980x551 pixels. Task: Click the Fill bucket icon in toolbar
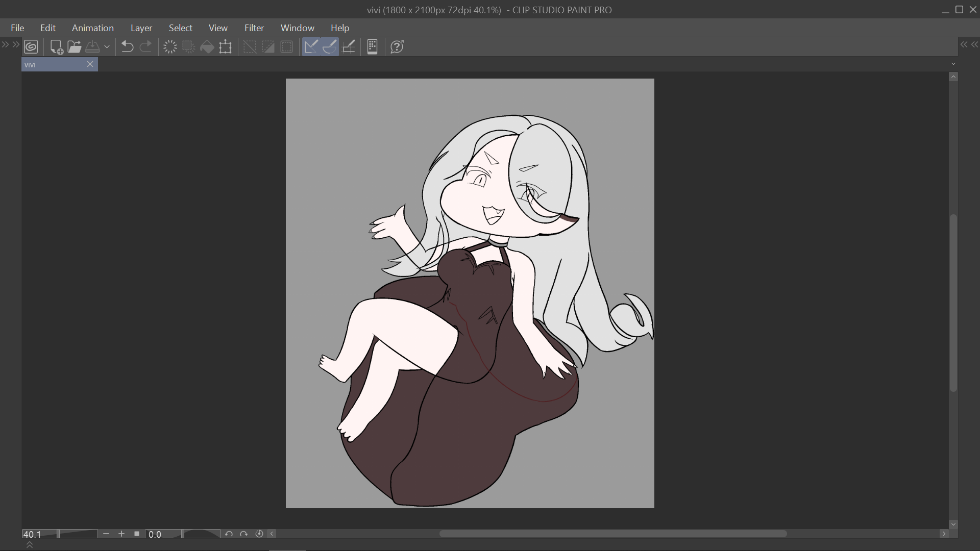[x=207, y=47]
